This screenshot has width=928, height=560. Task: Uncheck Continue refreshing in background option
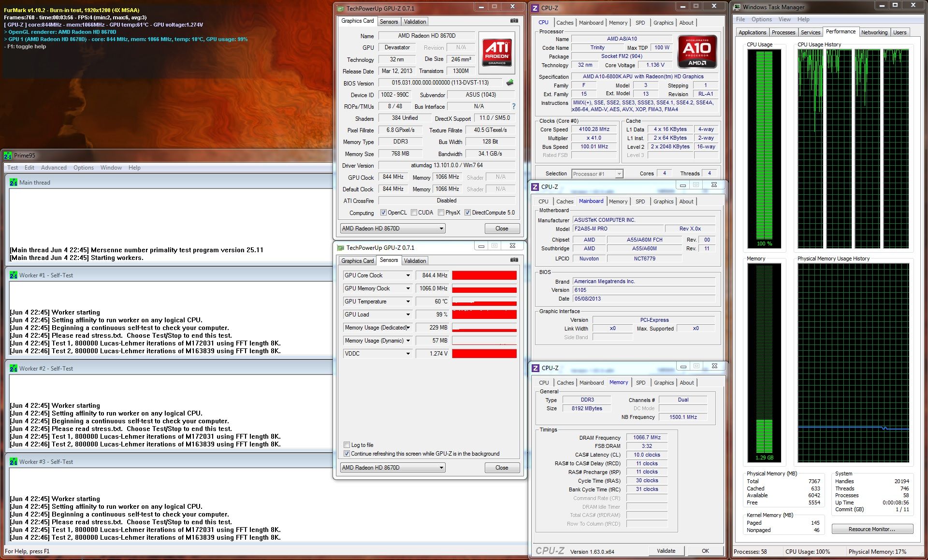[347, 454]
